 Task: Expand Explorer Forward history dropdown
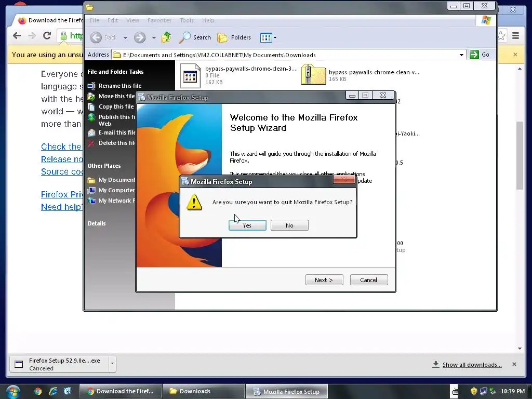click(x=154, y=37)
